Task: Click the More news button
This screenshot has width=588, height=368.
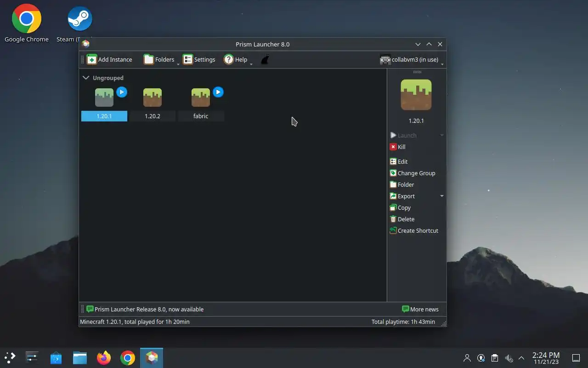Action: (x=420, y=309)
